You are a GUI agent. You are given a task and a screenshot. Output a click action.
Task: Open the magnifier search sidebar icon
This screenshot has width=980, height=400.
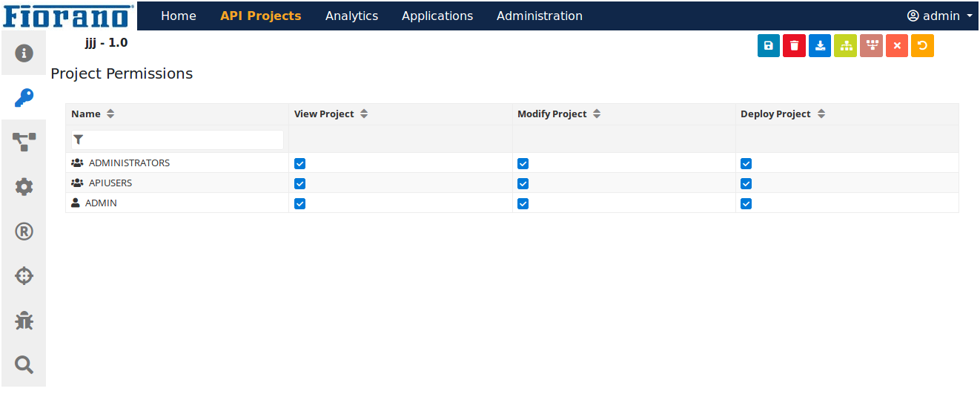(24, 364)
